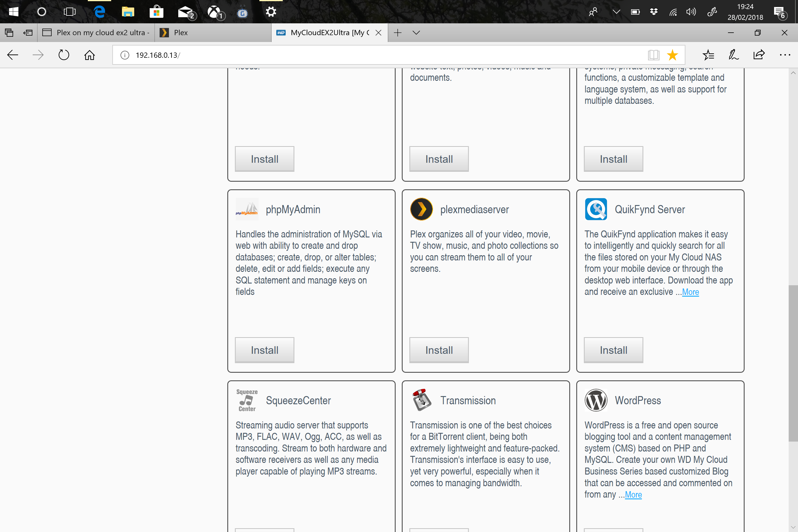Click the Share page icon

(759, 55)
